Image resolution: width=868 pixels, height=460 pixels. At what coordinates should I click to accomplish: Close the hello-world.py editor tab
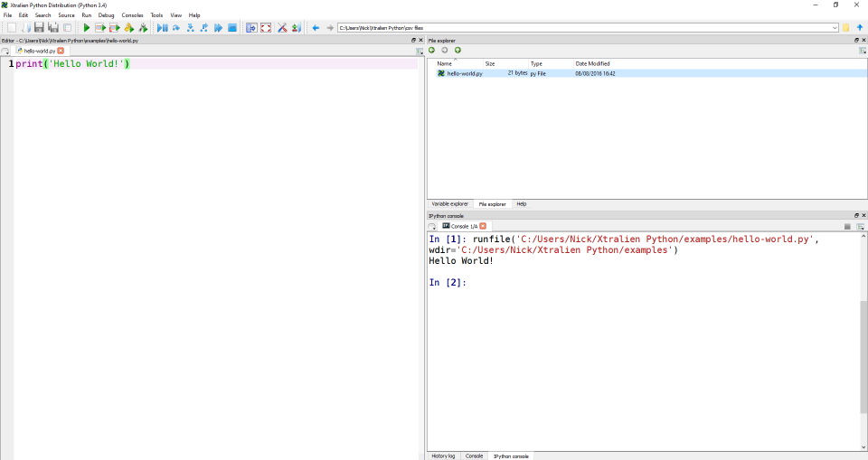pyautogui.click(x=61, y=52)
